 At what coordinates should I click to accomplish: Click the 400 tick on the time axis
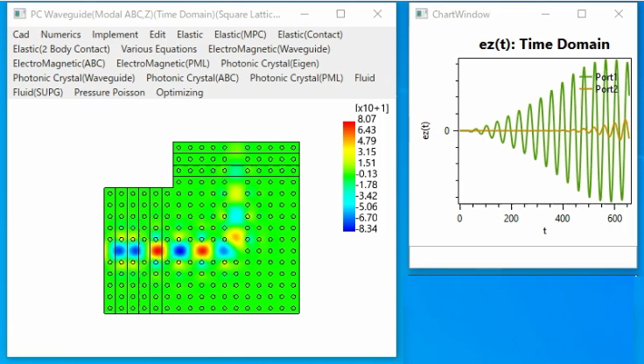563,218
